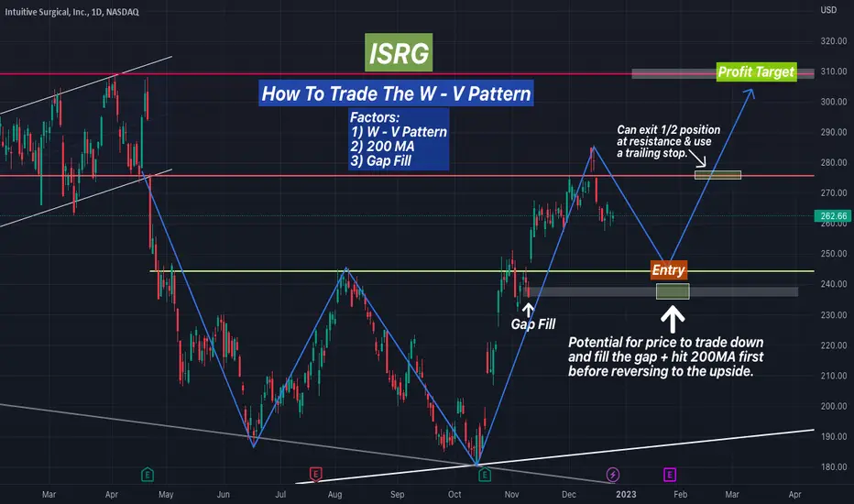The width and height of the screenshot is (854, 504).
Task: Click the Jul label on time axis
Action: (280, 495)
